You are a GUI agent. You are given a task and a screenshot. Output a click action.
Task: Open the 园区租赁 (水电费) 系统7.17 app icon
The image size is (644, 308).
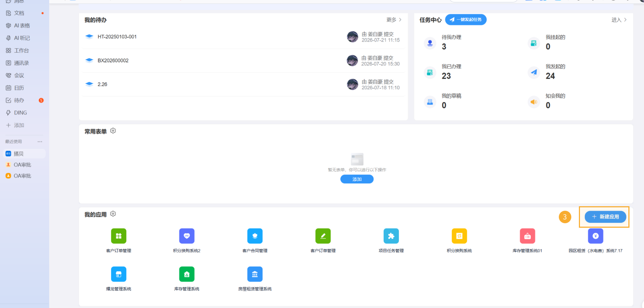[x=596, y=236]
